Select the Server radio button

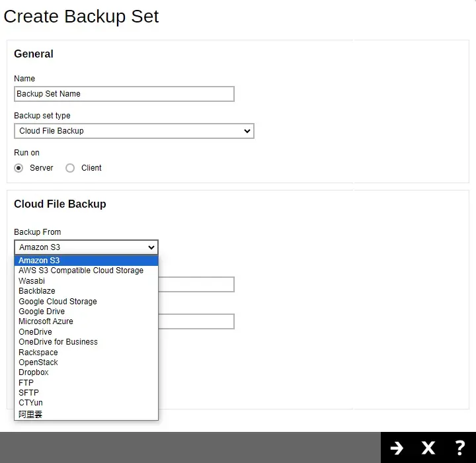coord(19,168)
